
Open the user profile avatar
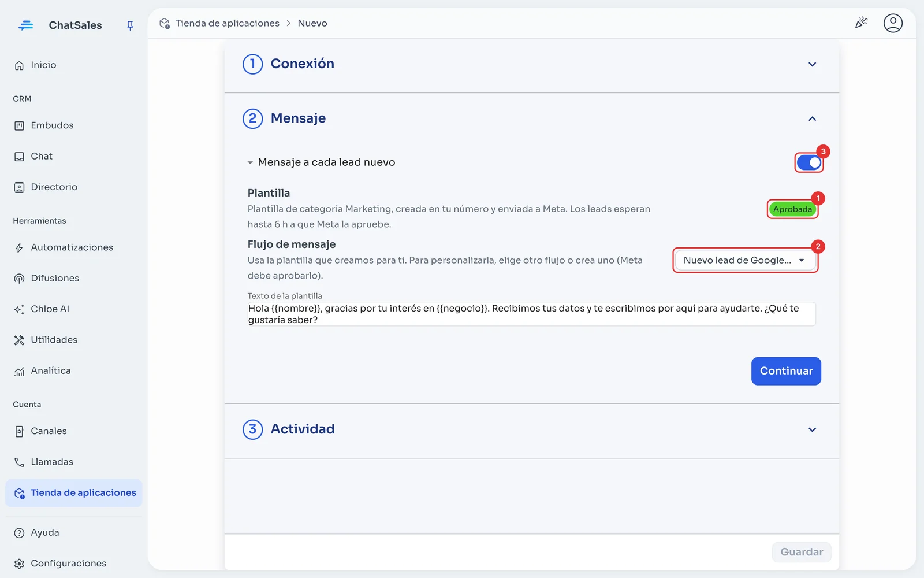893,23
